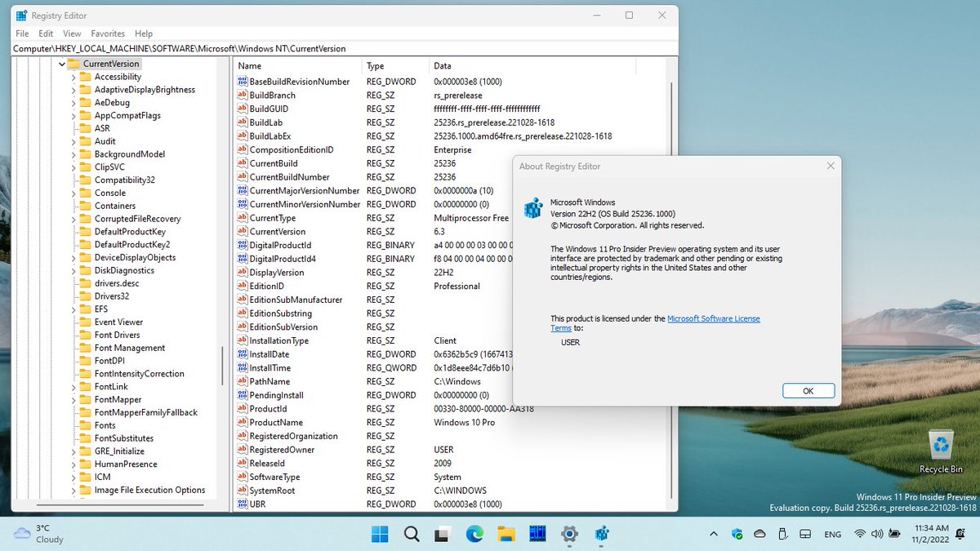Click the tree pane vertical scrollbar thumb
This screenshot has height=551, width=980.
(x=222, y=365)
